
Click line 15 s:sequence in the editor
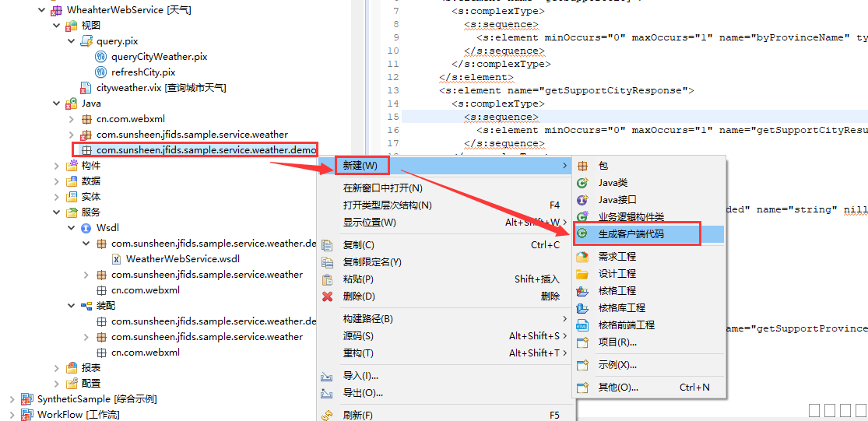tap(501, 117)
